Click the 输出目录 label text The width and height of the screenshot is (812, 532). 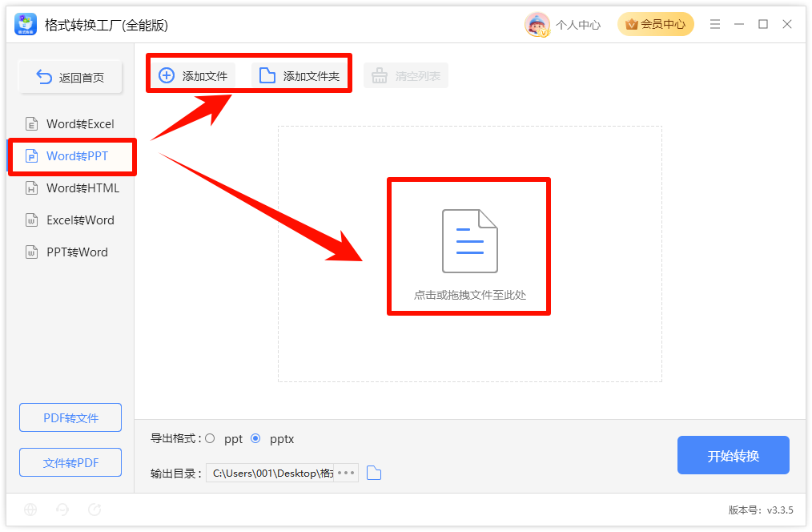pyautogui.click(x=175, y=474)
